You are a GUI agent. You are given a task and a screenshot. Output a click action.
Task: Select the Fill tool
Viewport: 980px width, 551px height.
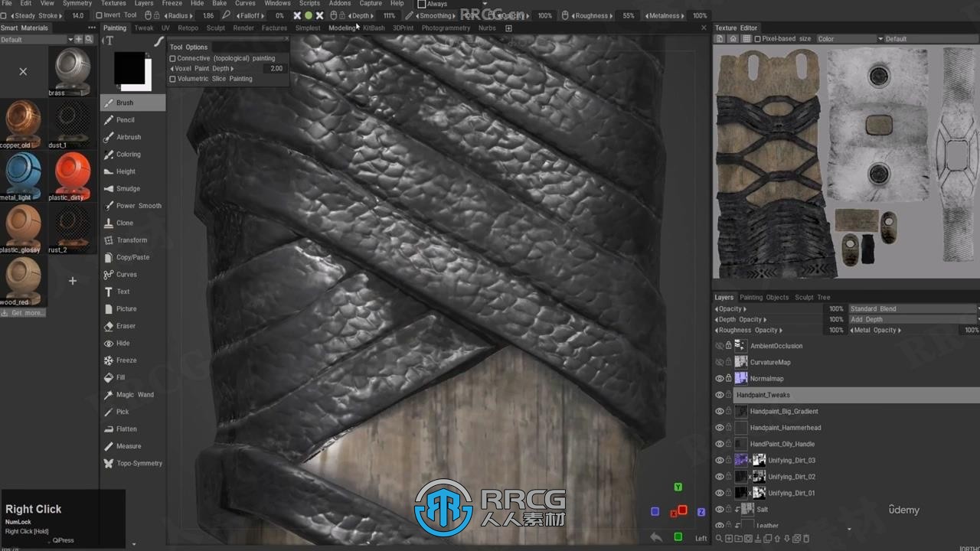(132, 377)
